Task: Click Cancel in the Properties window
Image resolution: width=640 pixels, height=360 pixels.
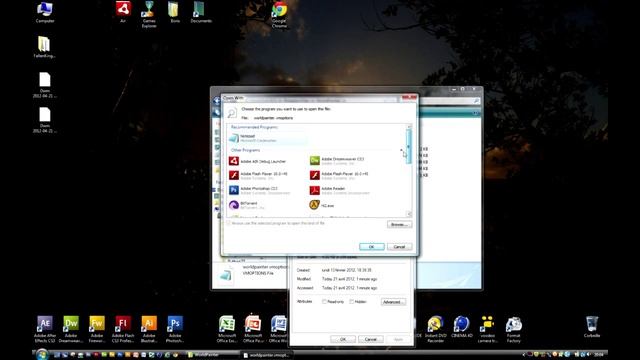Action: click(x=371, y=339)
